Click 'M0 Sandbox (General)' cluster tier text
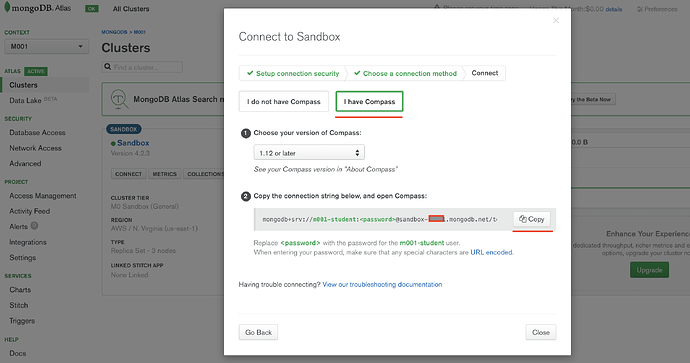Image resolution: width=690 pixels, height=363 pixels. point(145,206)
